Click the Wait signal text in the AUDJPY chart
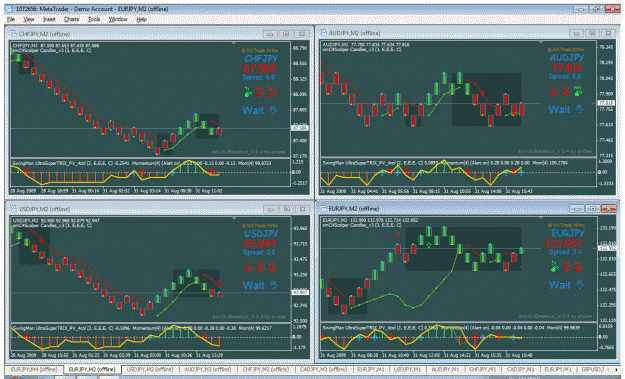The height and width of the screenshot is (379, 625). 559,109
